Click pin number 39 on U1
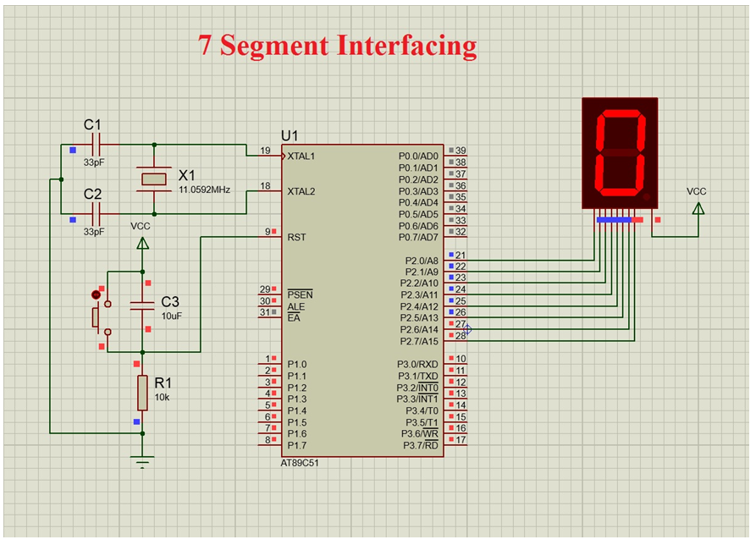The image size is (756, 545). 461,151
